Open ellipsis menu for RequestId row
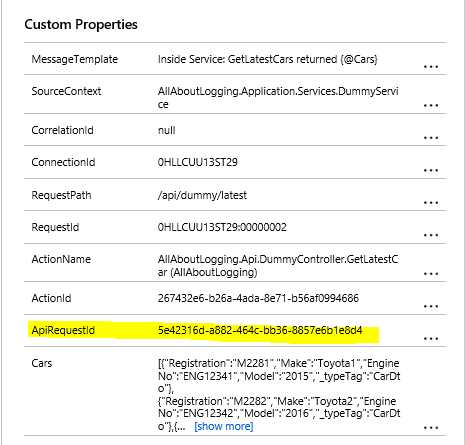The image size is (465, 445). [x=431, y=235]
